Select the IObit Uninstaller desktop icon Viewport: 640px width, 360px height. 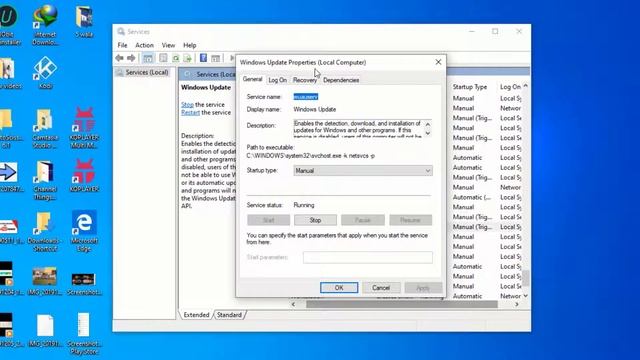coord(9,24)
